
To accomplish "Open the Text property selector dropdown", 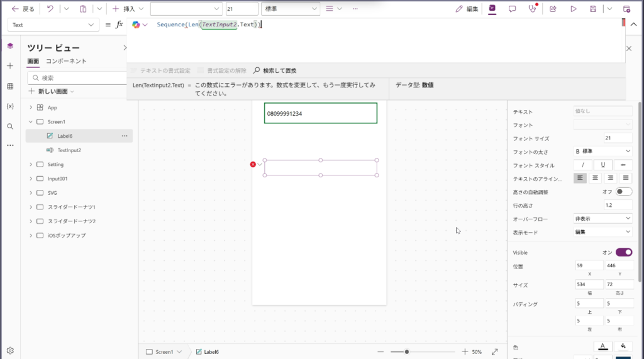I will click(53, 25).
